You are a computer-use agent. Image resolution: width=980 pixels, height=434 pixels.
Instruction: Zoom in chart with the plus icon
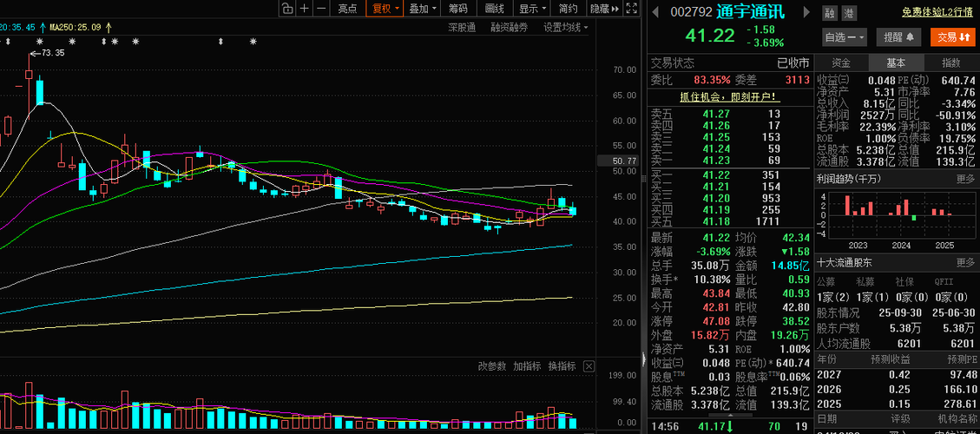point(304,8)
